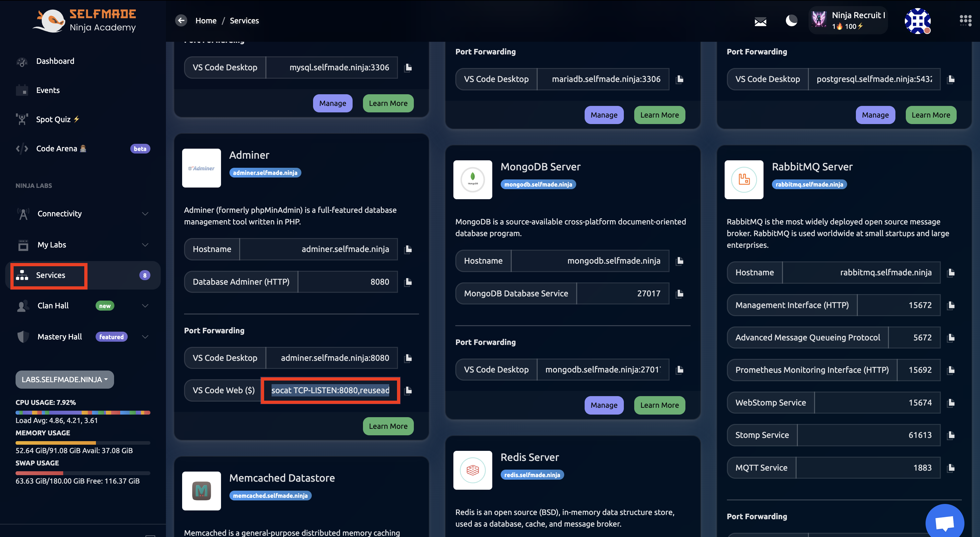This screenshot has width=980, height=537.
Task: Copy Advanced Message Queueing Protocol port 5672
Action: [x=951, y=337]
